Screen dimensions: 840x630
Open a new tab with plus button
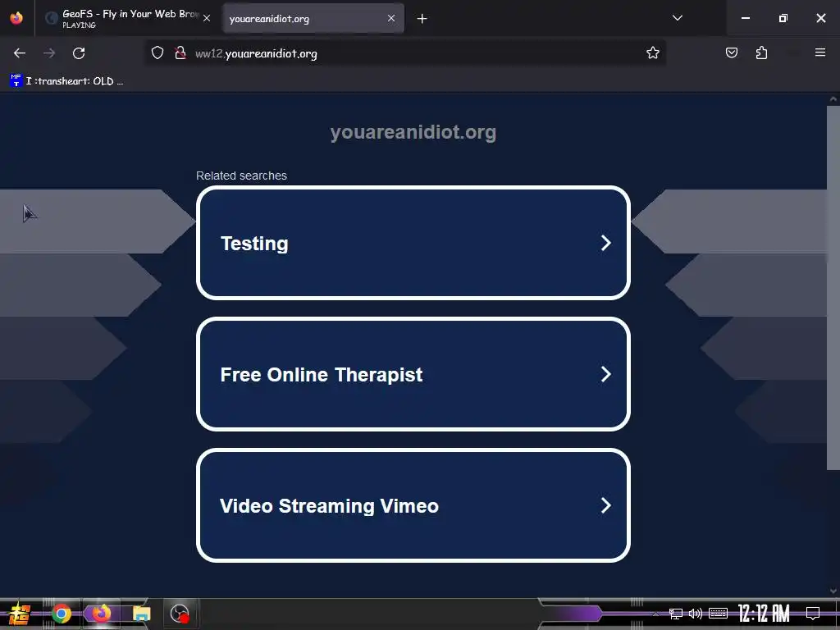point(422,19)
